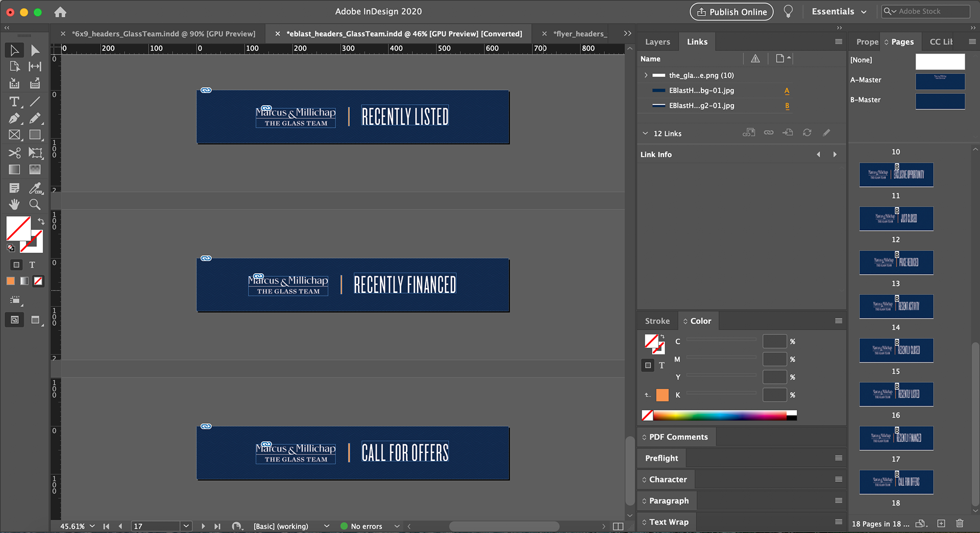Swap fill and stroke colors

click(41, 222)
